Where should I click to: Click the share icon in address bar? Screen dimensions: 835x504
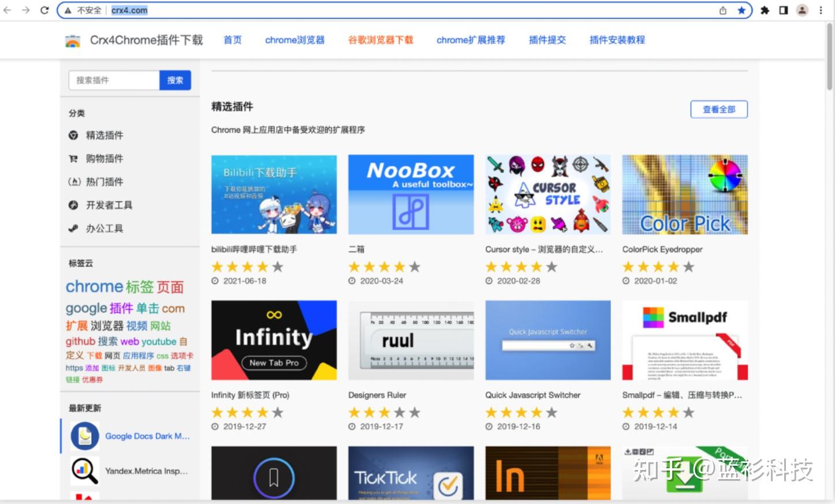tap(723, 10)
